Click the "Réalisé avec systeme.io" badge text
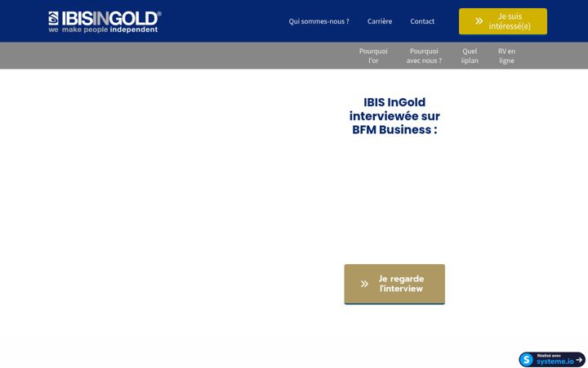Viewport: 588px width, 368px height. click(x=555, y=359)
